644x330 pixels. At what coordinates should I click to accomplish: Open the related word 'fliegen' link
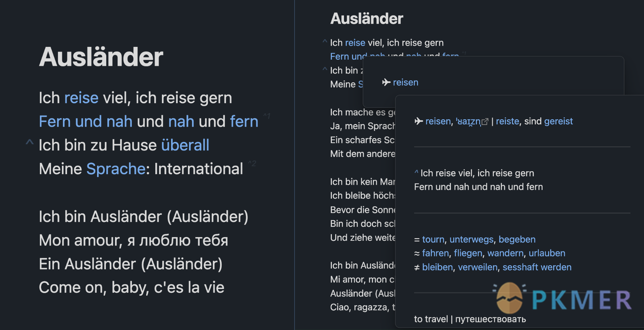(468, 253)
